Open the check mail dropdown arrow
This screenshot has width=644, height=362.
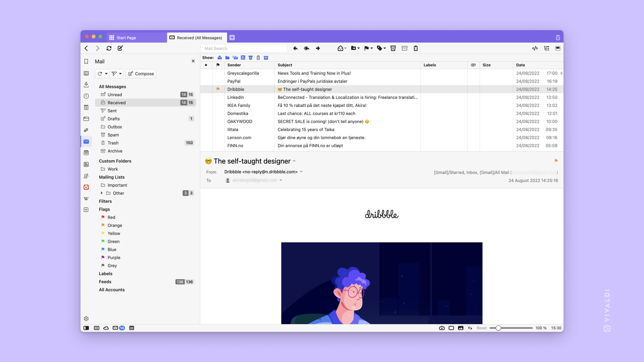click(106, 74)
